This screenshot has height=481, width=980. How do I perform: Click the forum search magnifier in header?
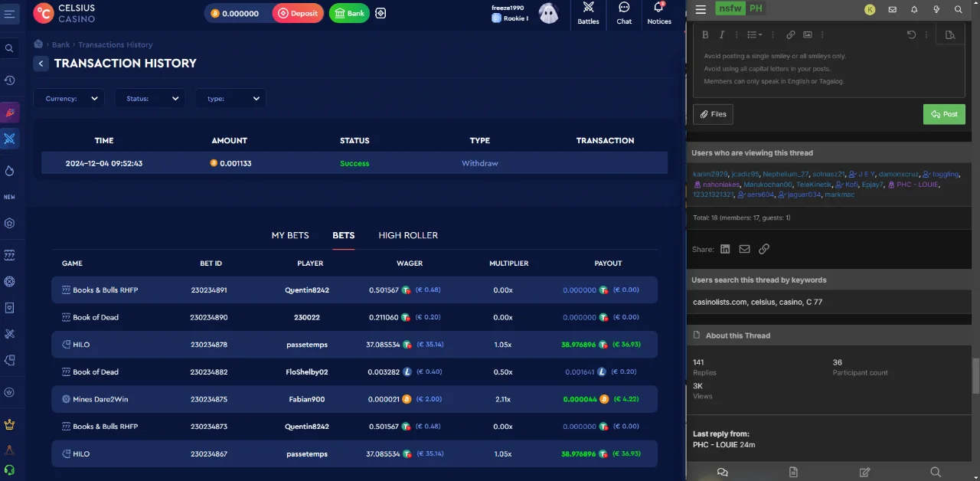pyautogui.click(x=959, y=10)
